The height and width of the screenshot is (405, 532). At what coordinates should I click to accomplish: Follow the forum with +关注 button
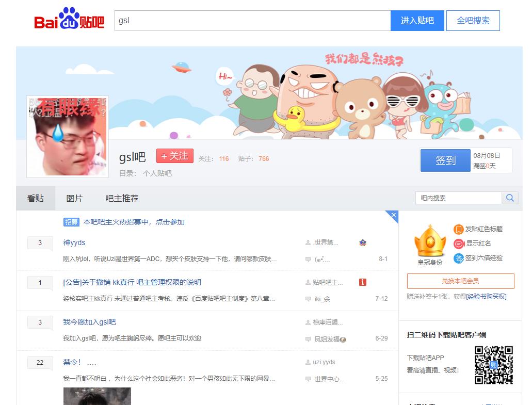(x=175, y=156)
